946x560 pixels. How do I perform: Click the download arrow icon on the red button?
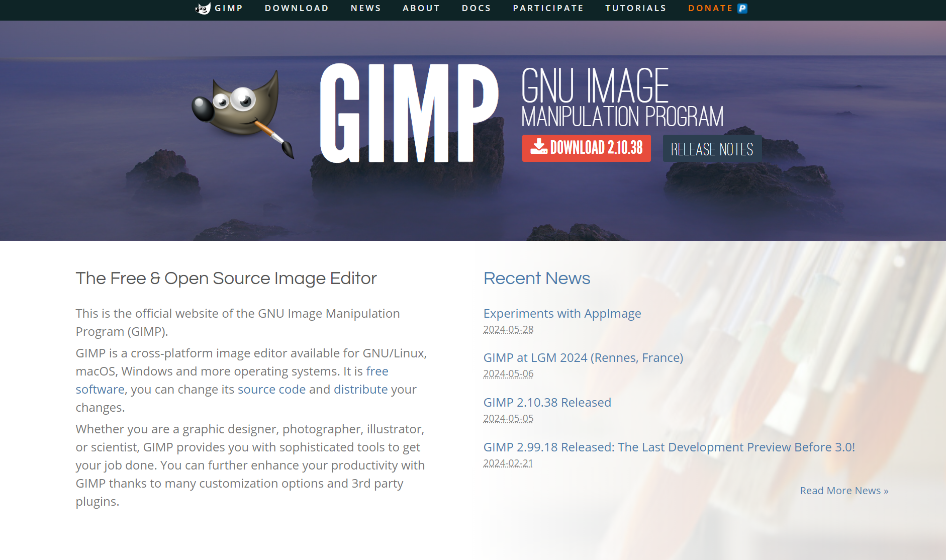pyautogui.click(x=539, y=147)
